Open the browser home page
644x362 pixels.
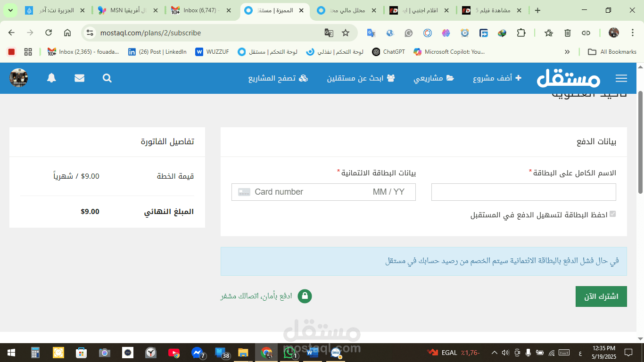click(67, 33)
